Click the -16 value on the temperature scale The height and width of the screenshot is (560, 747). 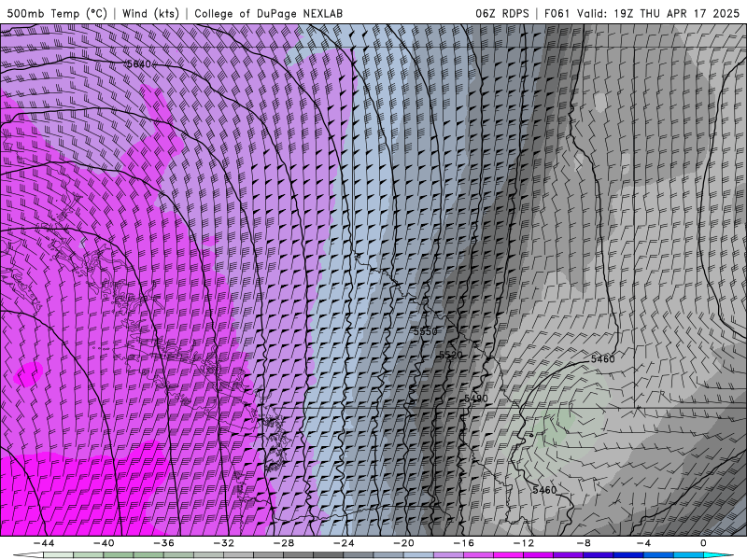click(x=464, y=543)
